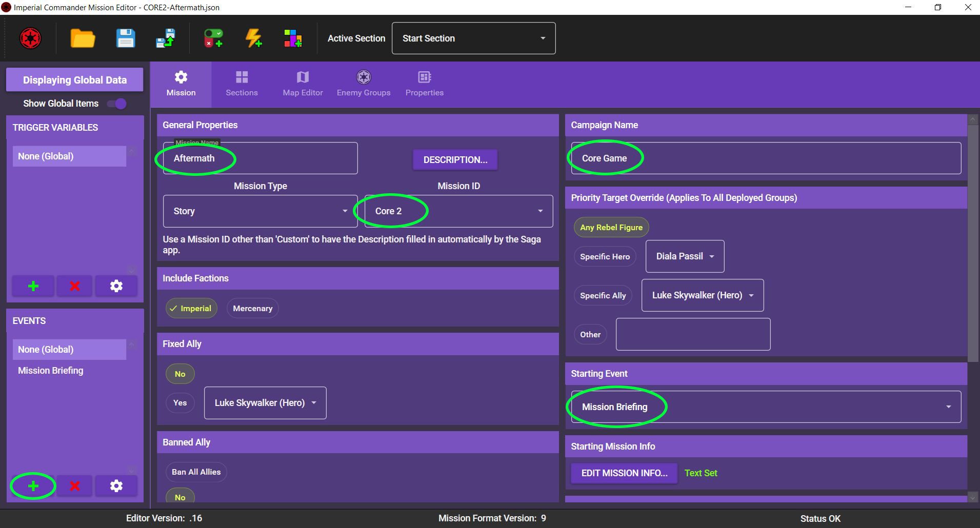This screenshot has height=528, width=980.
Task: Toggle the Imperial faction chip
Action: tap(191, 309)
